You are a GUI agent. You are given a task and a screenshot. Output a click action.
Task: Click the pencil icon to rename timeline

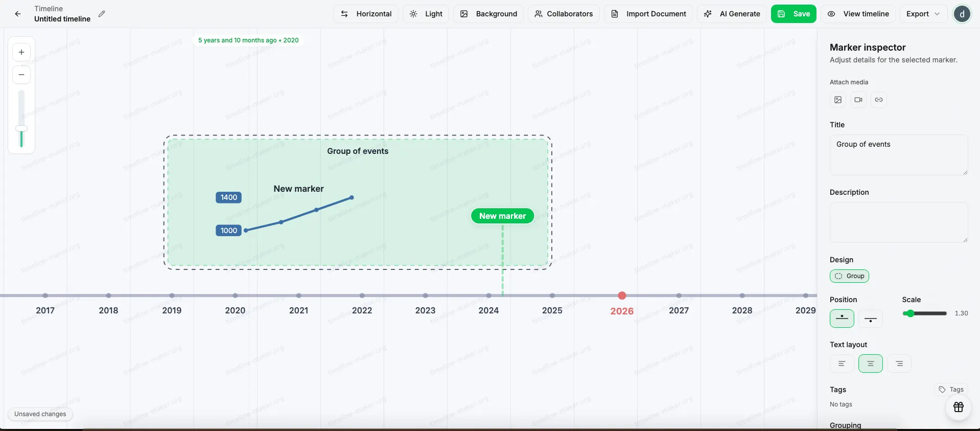(102, 14)
